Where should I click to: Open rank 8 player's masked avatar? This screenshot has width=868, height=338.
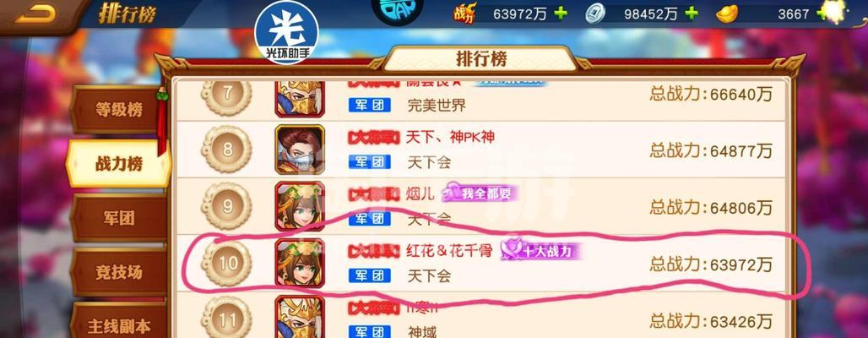(x=300, y=150)
